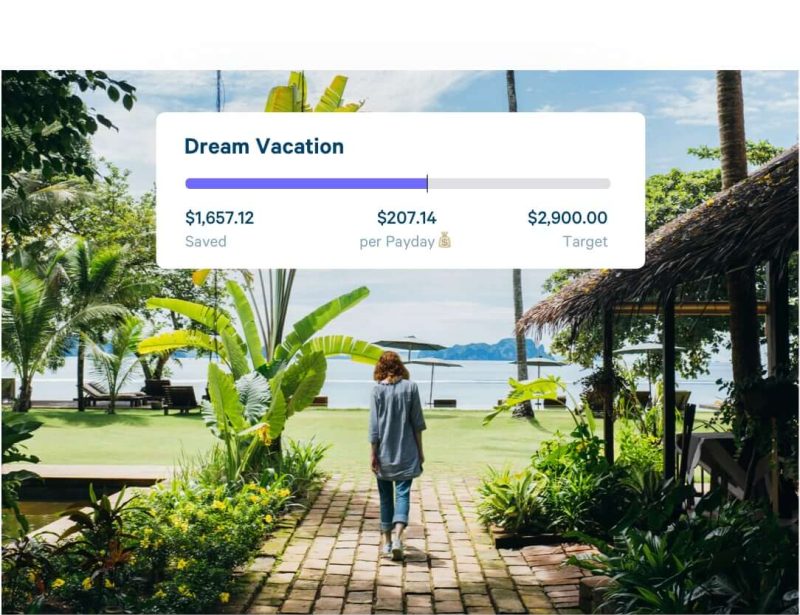
Task: Select the $1,657.12 saved amount
Action: [219, 217]
